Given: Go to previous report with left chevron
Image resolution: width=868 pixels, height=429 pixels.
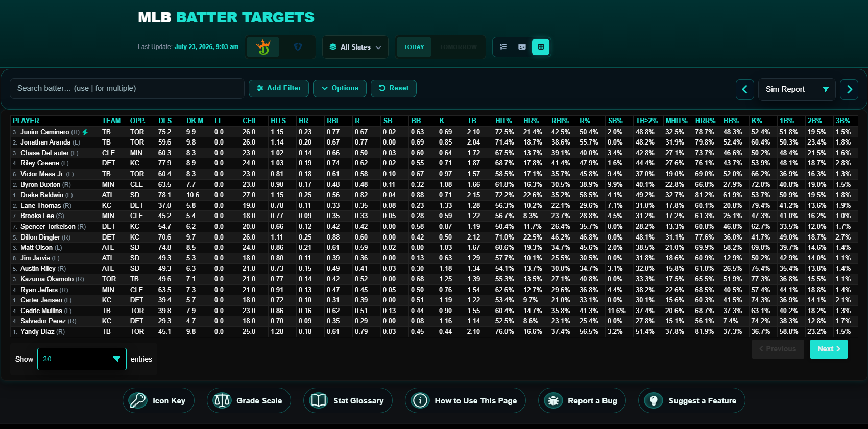Looking at the screenshot, I should point(744,89).
